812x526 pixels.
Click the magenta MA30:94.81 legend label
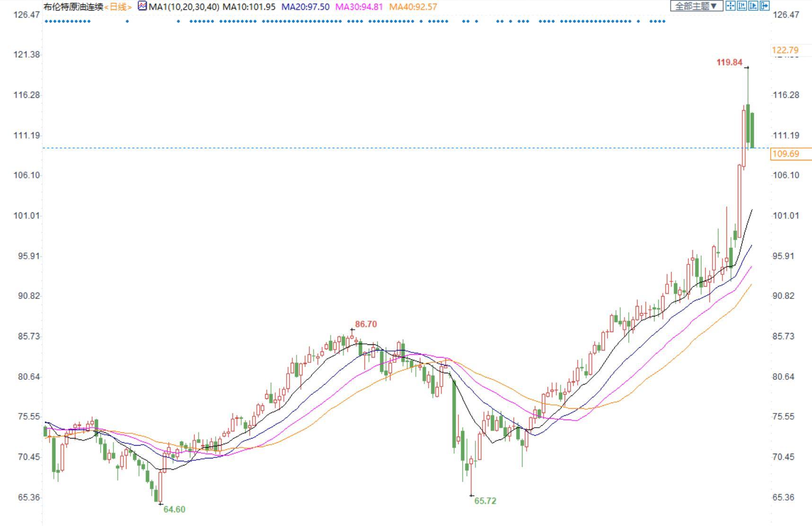pos(359,7)
